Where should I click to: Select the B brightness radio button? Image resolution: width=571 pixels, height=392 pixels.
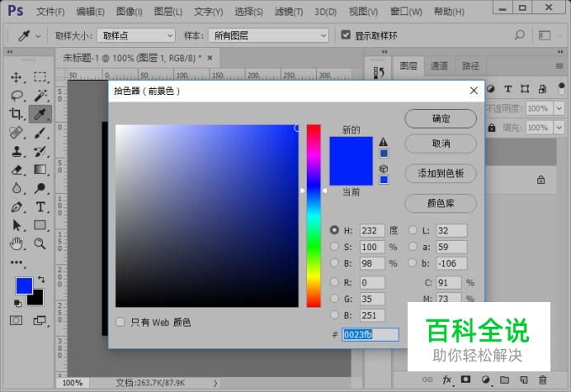334,262
